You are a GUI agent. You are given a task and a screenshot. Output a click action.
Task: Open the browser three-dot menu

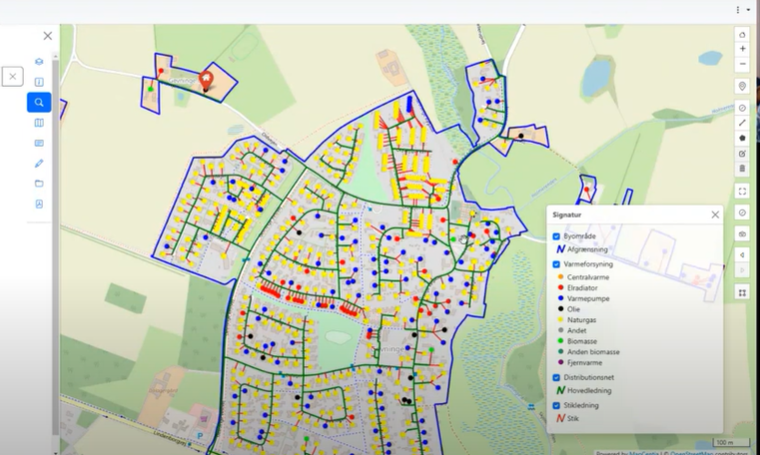(738, 9)
